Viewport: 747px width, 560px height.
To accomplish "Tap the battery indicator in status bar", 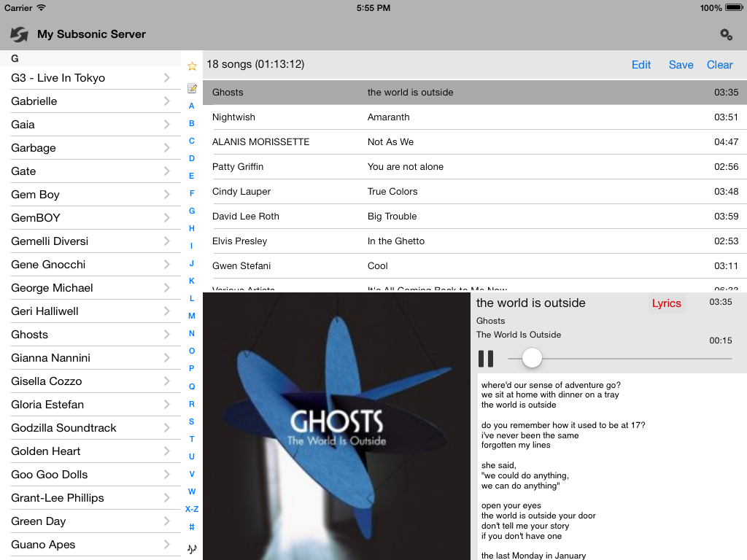I will [x=735, y=7].
